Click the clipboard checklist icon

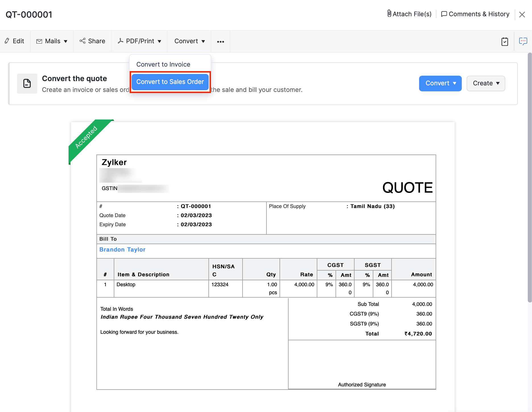point(505,42)
